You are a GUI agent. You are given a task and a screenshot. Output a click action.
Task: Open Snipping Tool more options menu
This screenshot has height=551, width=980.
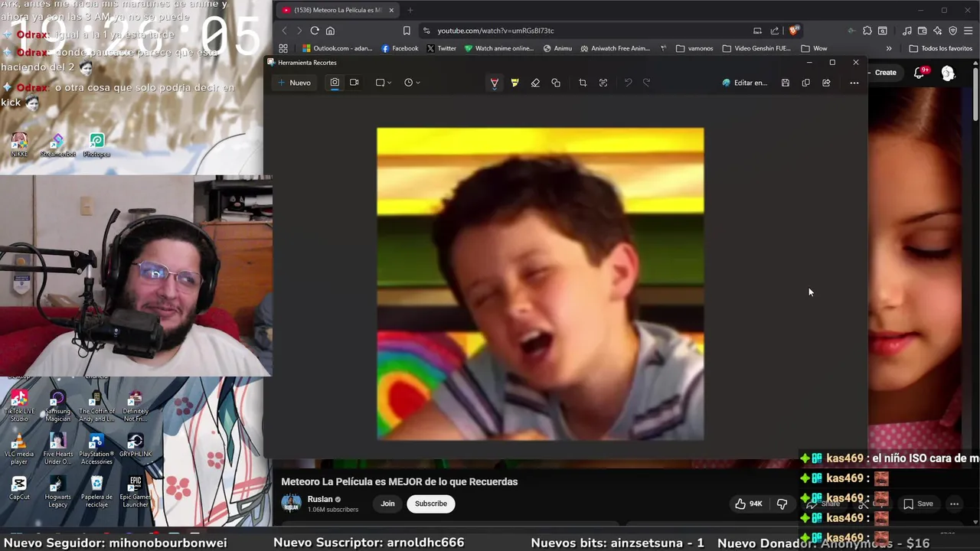pos(854,83)
